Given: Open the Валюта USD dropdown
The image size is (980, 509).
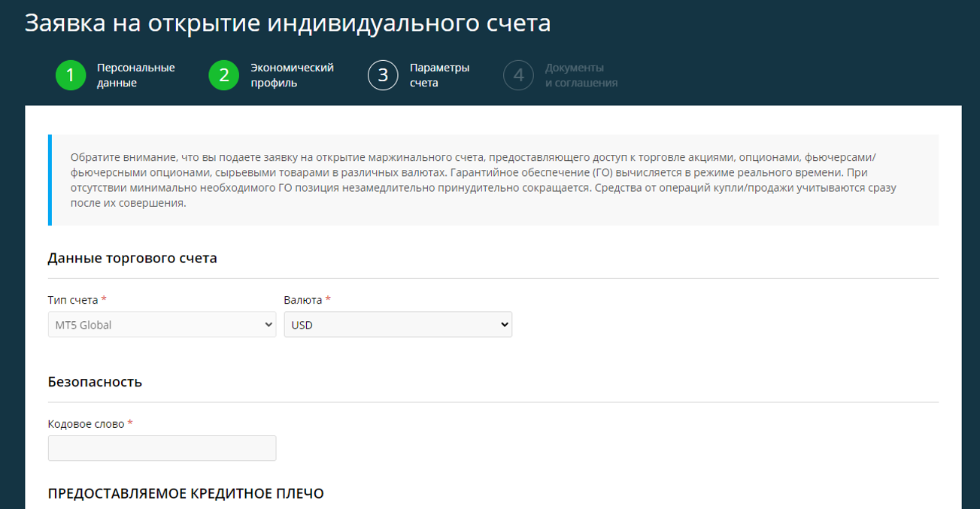Looking at the screenshot, I should [398, 325].
